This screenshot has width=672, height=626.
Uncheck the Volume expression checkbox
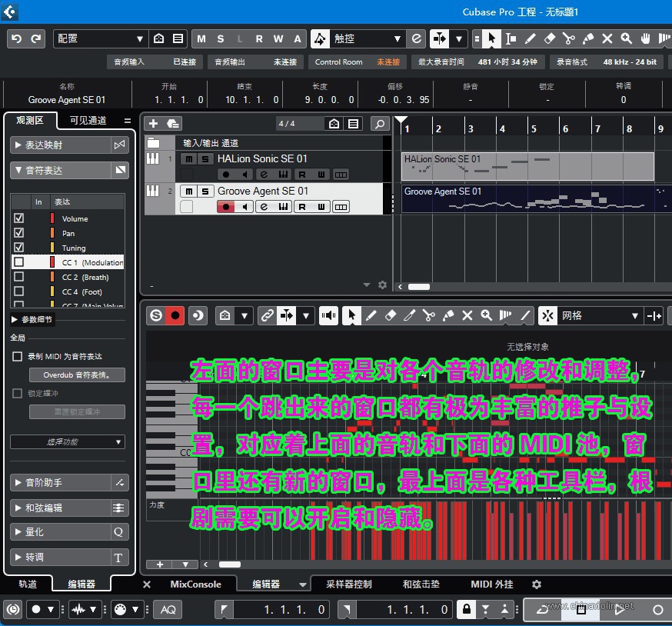click(19, 218)
